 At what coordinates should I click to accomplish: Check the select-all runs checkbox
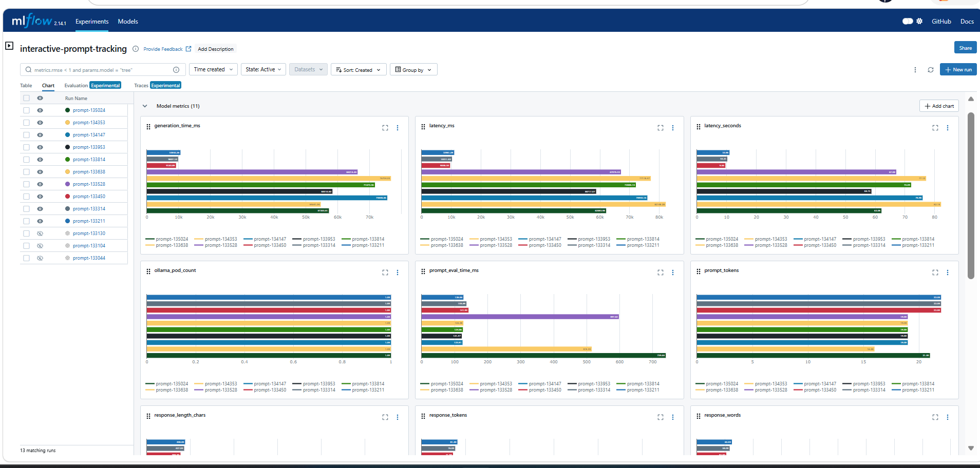[26, 98]
